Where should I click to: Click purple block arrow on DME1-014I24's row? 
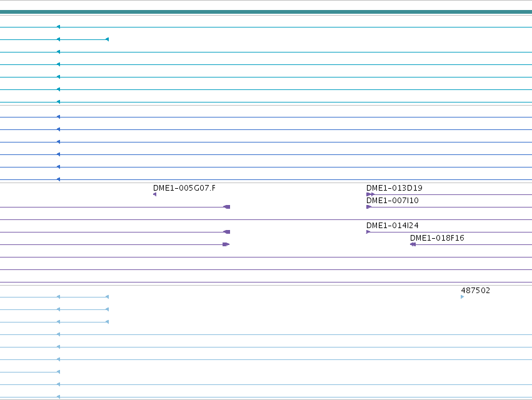[x=226, y=232]
